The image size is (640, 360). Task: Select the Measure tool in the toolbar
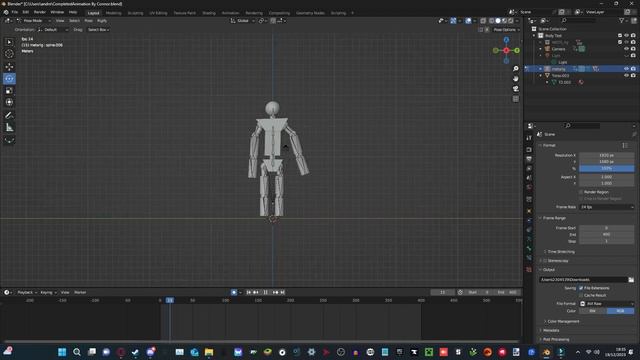(9, 127)
